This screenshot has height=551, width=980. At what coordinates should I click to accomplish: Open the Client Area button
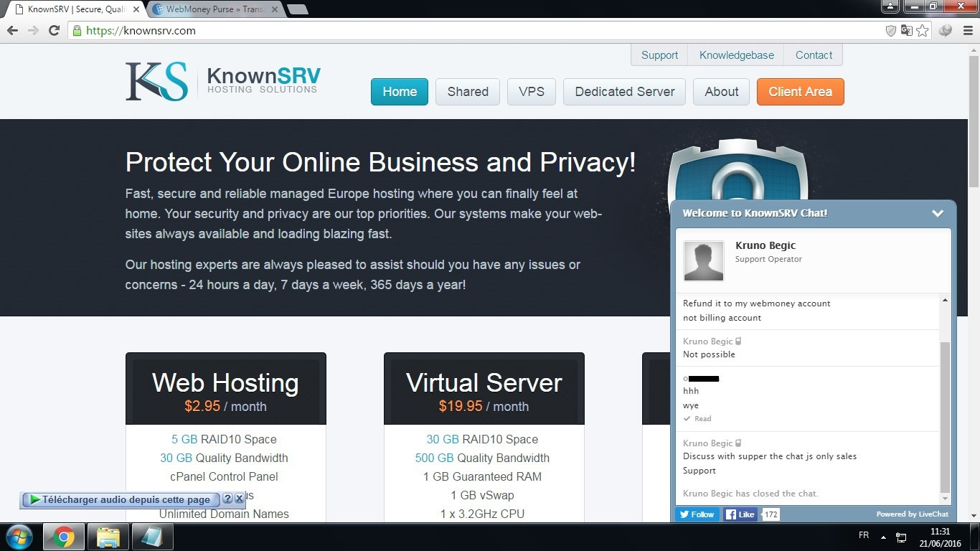click(801, 92)
